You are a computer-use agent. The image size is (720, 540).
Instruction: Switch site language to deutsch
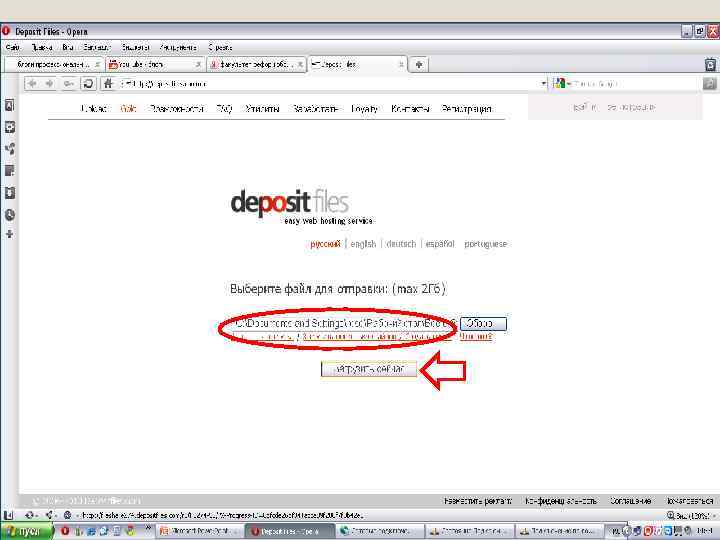click(401, 244)
